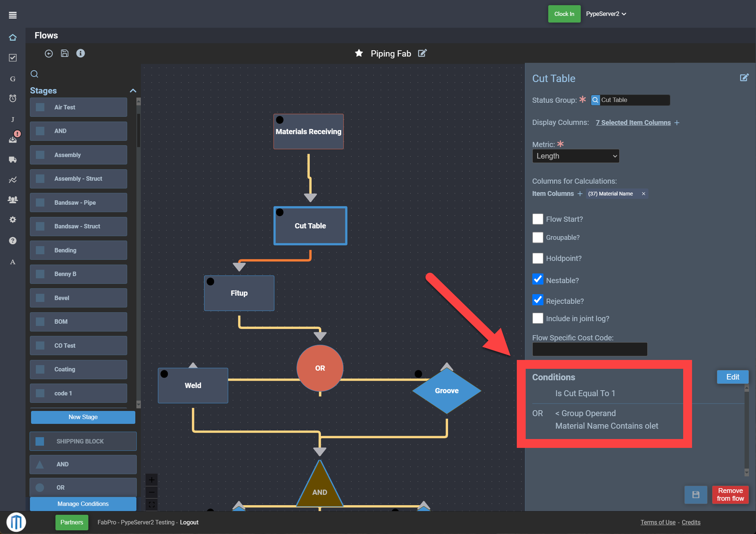Uncheck the Nestable checkbox
Screen dimensions: 756x534
538,280
